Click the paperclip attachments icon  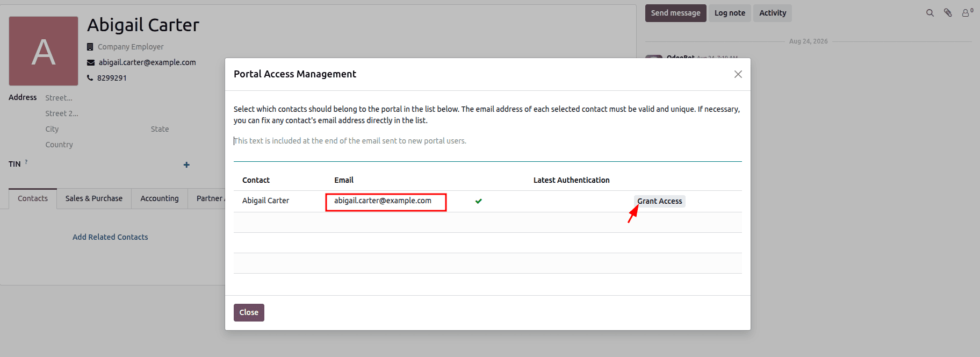pyautogui.click(x=948, y=13)
